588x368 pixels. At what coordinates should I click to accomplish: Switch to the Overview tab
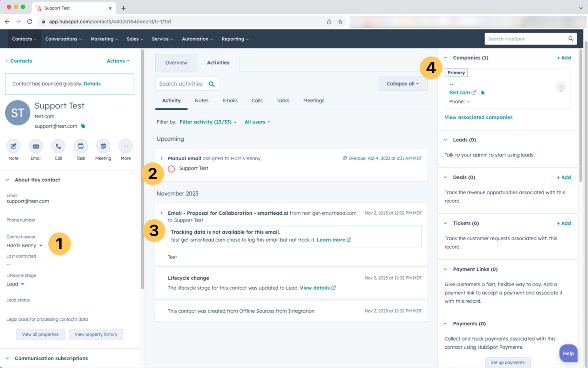[x=176, y=62]
